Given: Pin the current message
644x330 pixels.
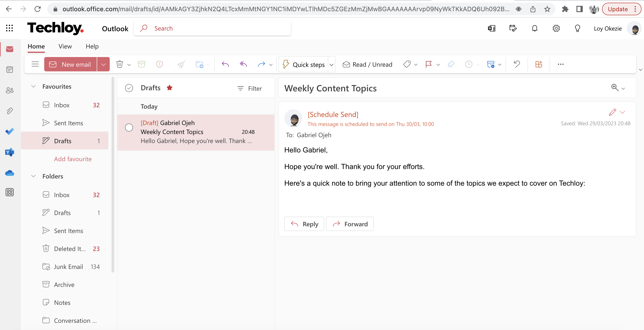Looking at the screenshot, I should (451, 64).
